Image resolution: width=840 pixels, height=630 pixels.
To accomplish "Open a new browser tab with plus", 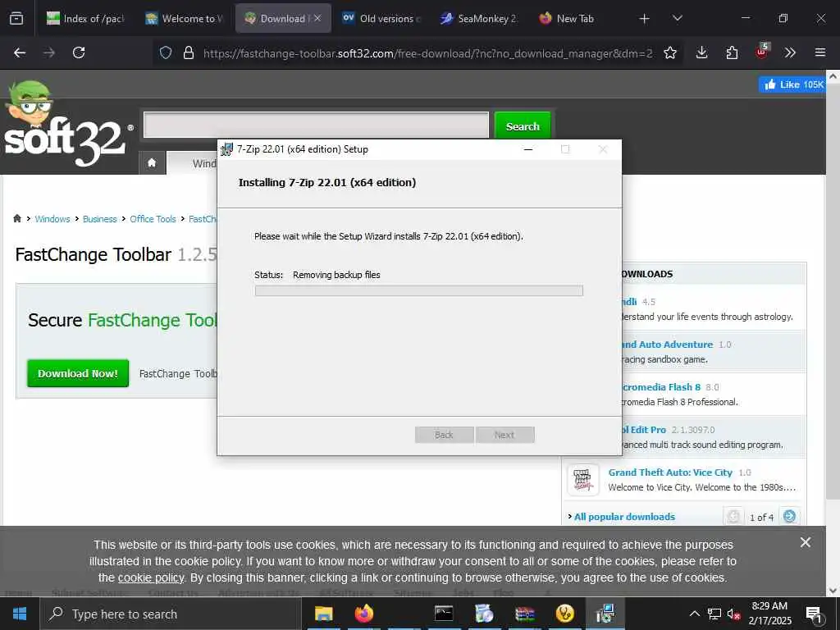I will click(645, 19).
